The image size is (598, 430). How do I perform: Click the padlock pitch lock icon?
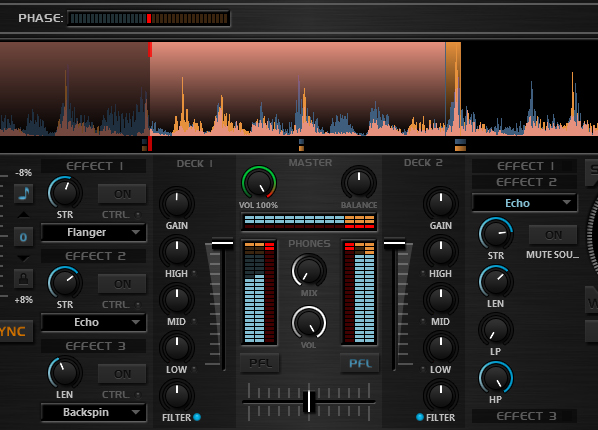[x=23, y=279]
